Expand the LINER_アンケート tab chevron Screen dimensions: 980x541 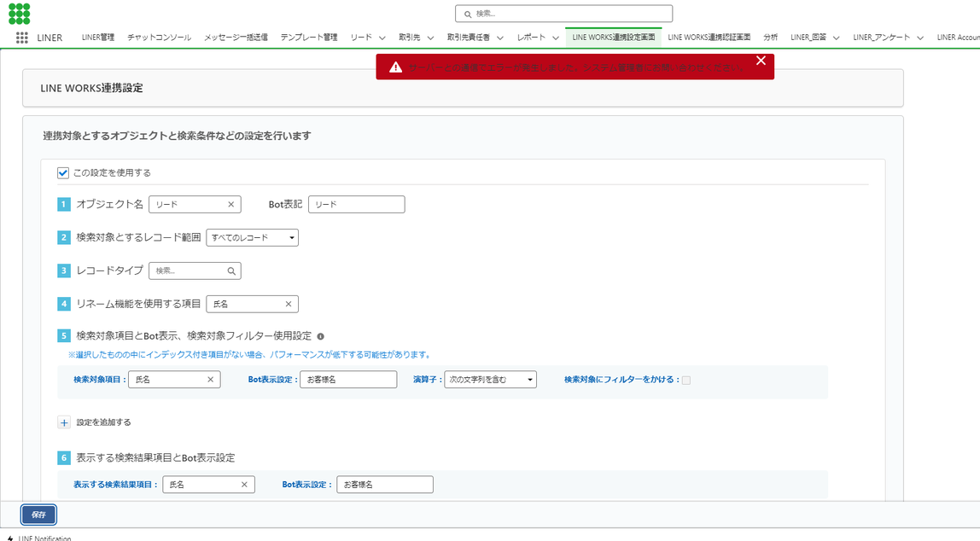tap(920, 38)
